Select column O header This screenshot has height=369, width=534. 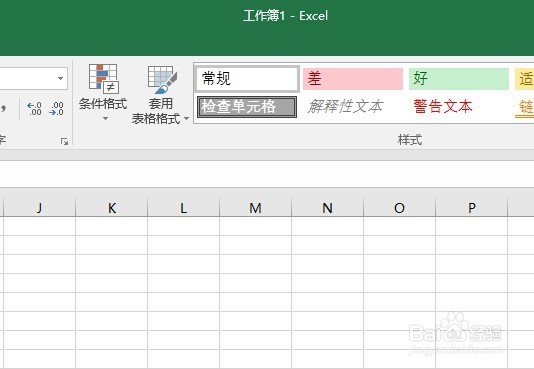399,207
